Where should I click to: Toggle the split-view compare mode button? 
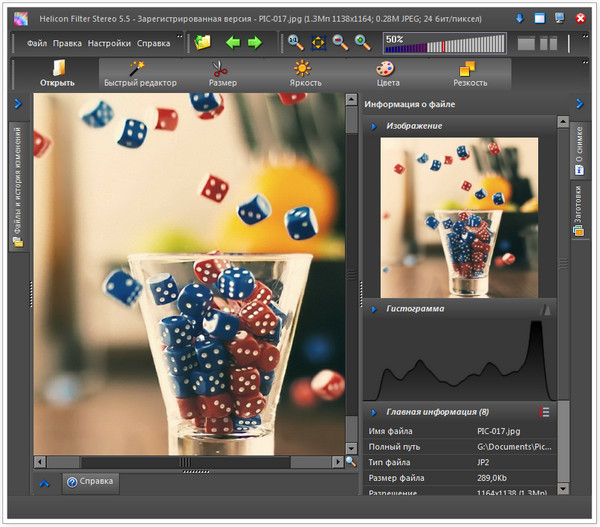548,43
